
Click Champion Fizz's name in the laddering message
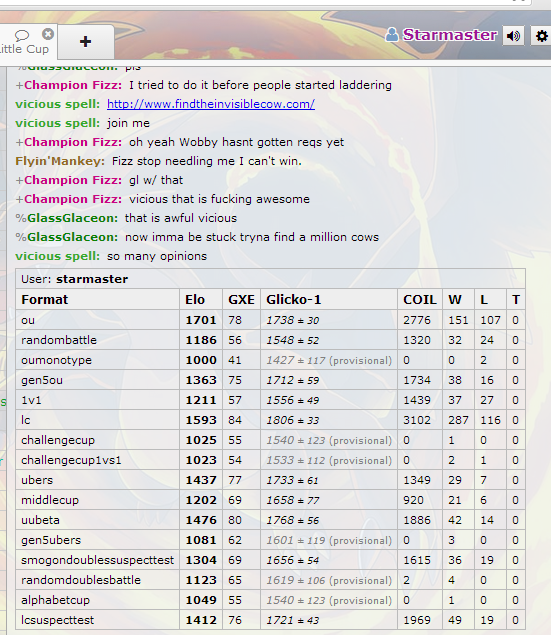72,85
